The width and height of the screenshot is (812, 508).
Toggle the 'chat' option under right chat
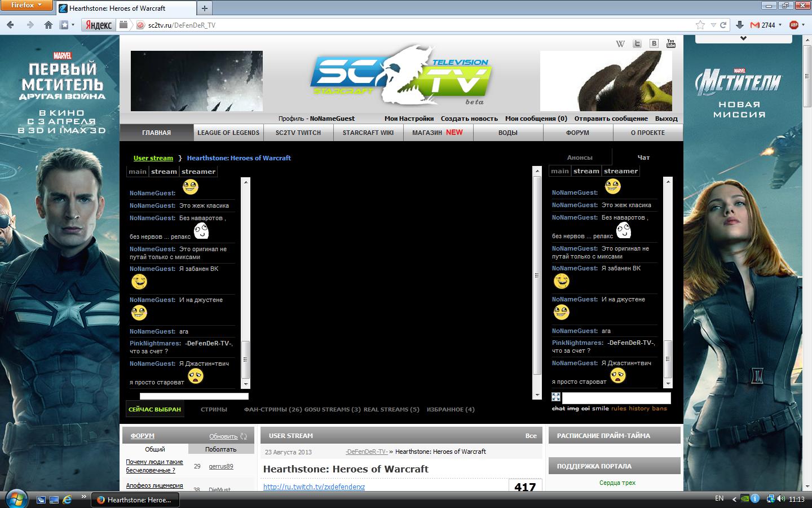[558, 408]
